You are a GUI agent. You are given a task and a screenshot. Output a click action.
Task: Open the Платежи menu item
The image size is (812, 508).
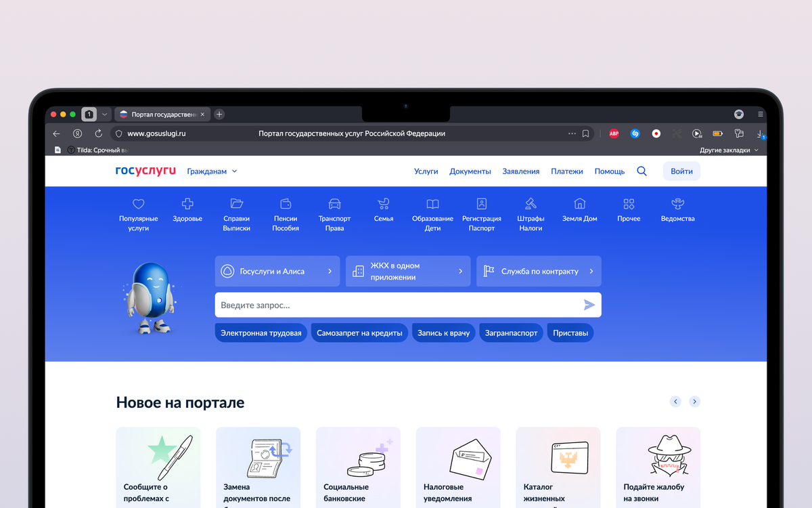coord(567,171)
